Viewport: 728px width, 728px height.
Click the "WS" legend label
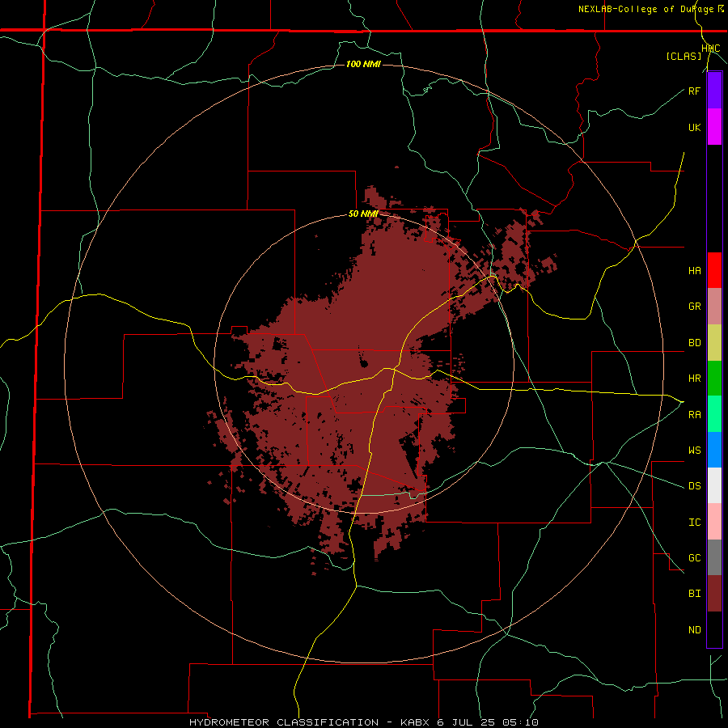click(x=694, y=451)
